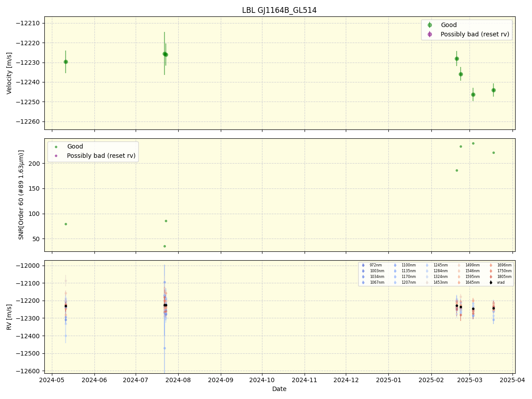The image size is (532, 399).
Task: Click the Velocity [m/s] y-axis label
Action: pyautogui.click(x=9, y=73)
